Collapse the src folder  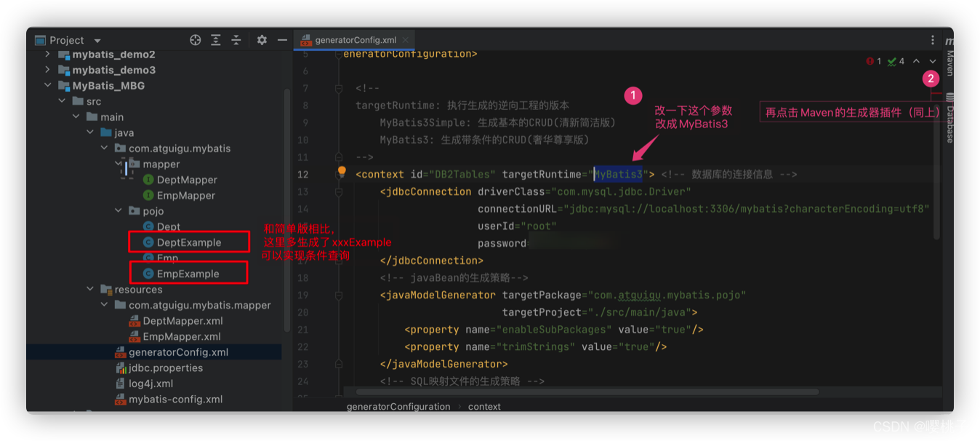click(63, 101)
